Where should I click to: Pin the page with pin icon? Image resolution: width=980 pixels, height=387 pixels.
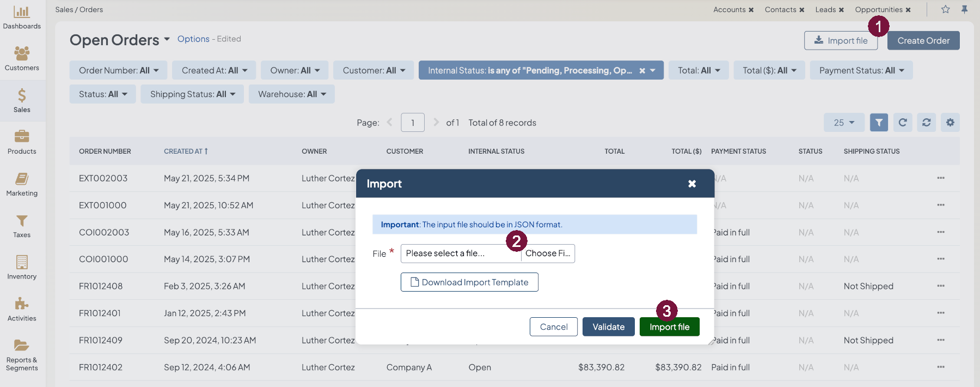pyautogui.click(x=964, y=9)
